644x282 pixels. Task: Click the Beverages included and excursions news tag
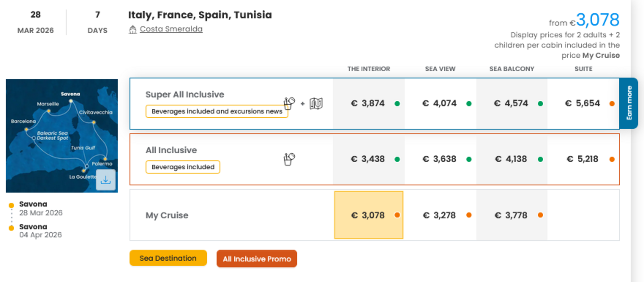click(x=217, y=111)
